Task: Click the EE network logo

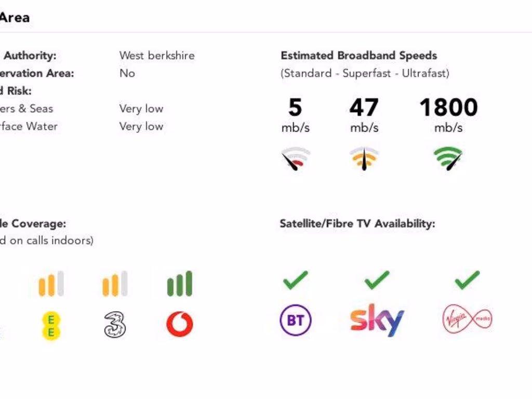Action: point(51,326)
